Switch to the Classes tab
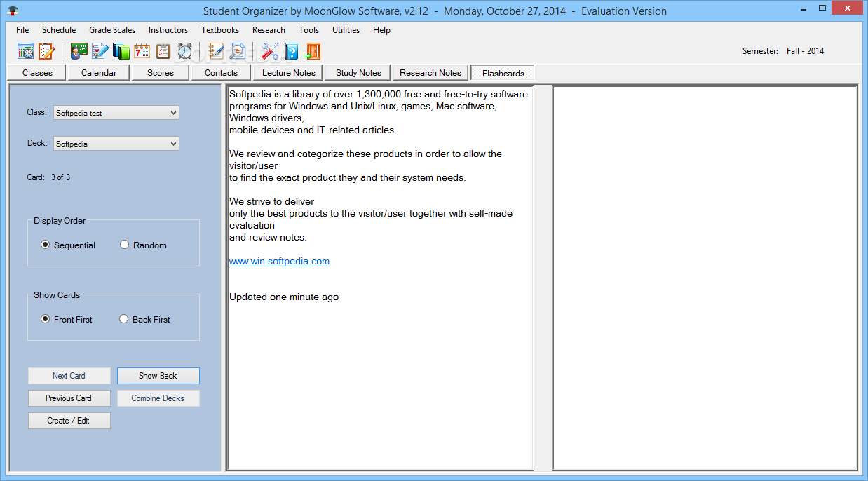This screenshot has height=481, width=868. (x=37, y=72)
